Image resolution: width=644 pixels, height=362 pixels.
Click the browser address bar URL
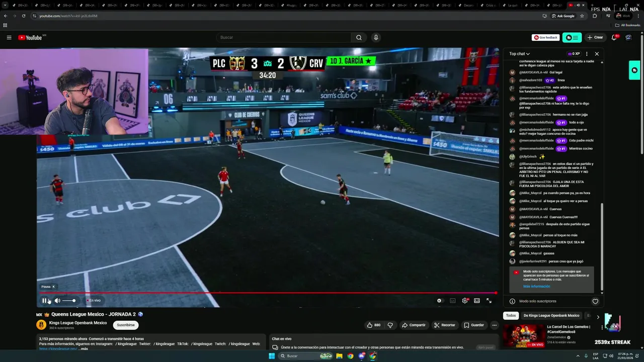[68, 16]
